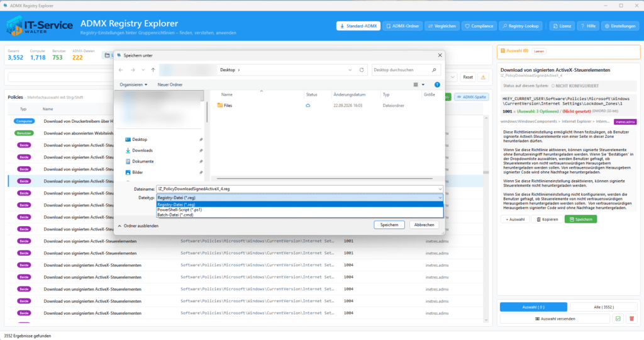Switch to the Alle ( 3552 ) tab

[603, 307]
